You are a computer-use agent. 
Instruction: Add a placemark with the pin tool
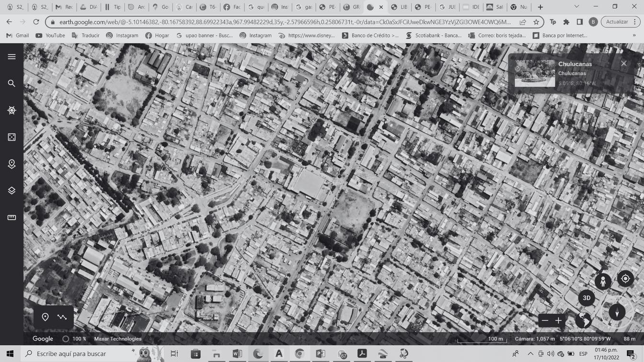tap(45, 317)
